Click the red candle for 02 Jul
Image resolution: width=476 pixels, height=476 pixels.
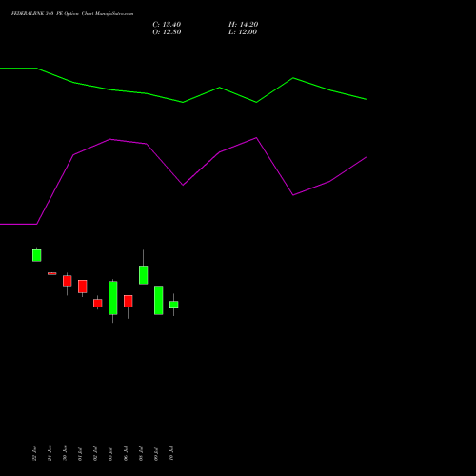tap(98, 303)
